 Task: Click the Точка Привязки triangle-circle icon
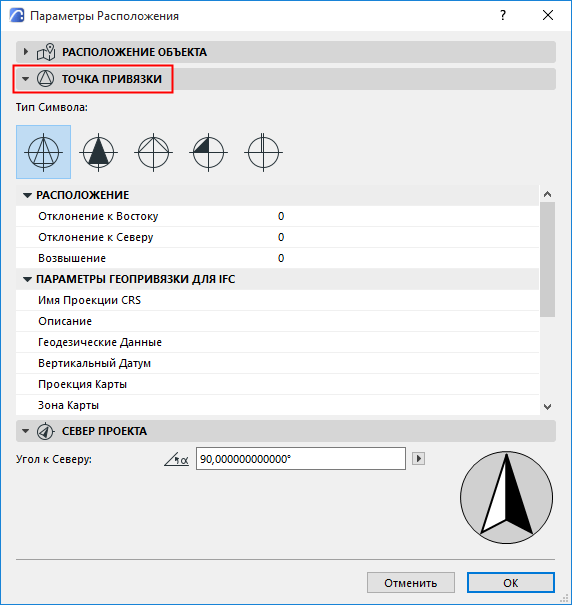point(46,79)
